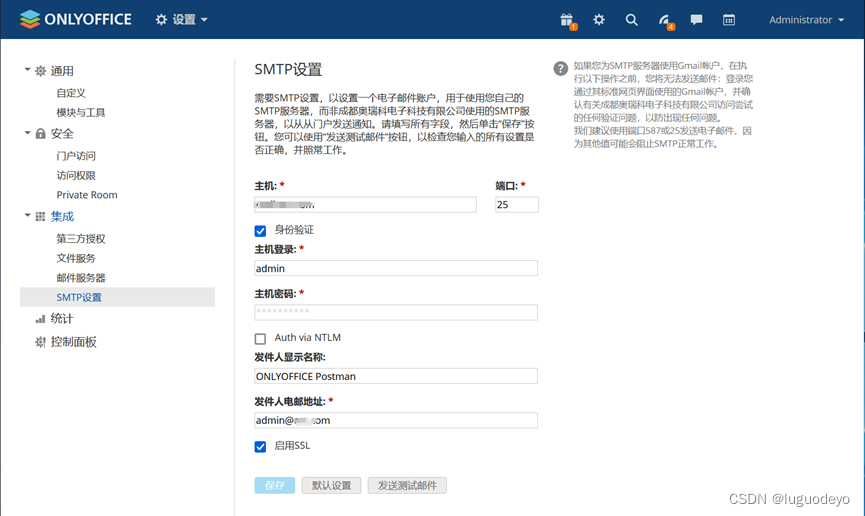Image resolution: width=865 pixels, height=516 pixels.
Task: Toggle the 身份验证 checkbox
Action: [260, 231]
